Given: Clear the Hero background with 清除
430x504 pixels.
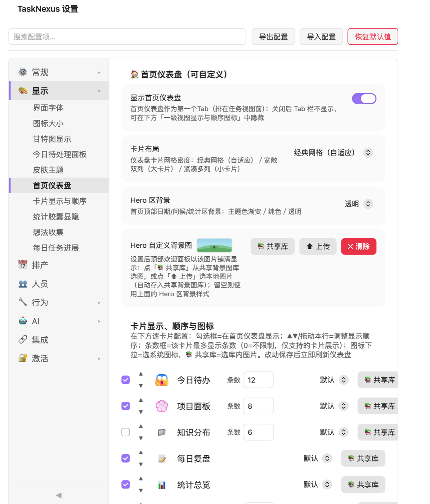Looking at the screenshot, I should coord(359,246).
